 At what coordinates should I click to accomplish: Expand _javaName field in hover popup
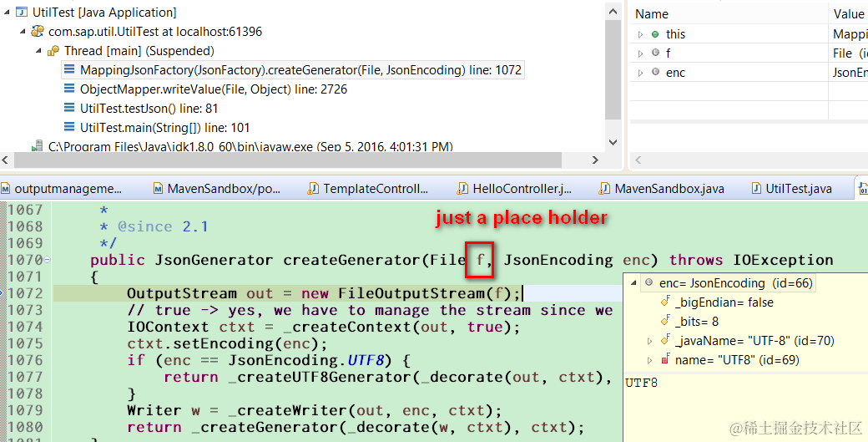tap(650, 341)
